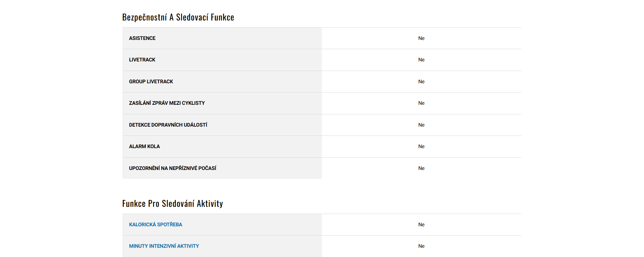Viewport: 644px width, 257px height.
Task: Select the Group LiveTrack row label
Action: [151, 82]
